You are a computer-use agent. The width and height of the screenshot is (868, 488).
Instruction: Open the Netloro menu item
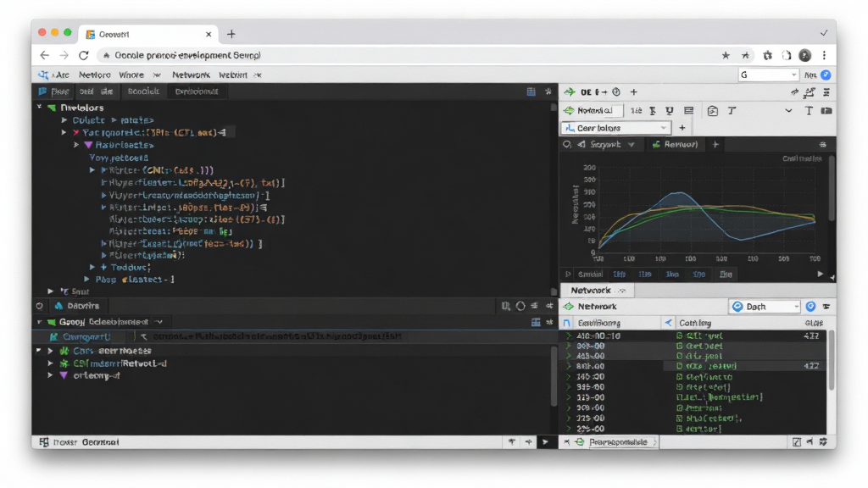coord(94,75)
